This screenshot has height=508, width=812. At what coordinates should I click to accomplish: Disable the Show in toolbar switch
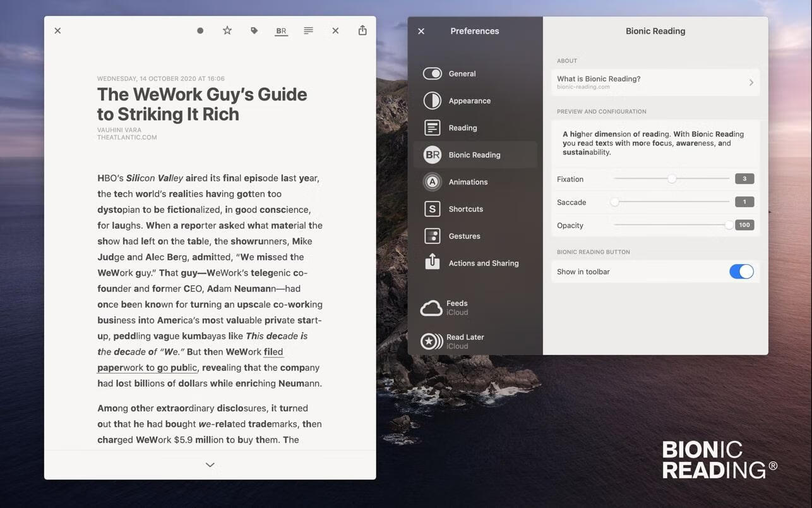click(x=741, y=272)
